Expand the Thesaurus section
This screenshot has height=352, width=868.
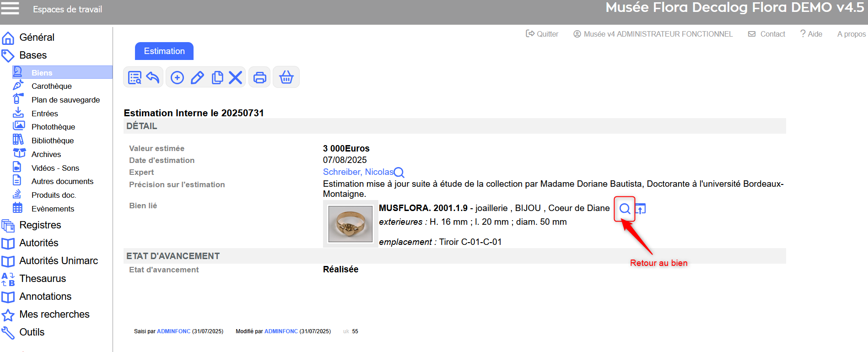[x=43, y=278]
